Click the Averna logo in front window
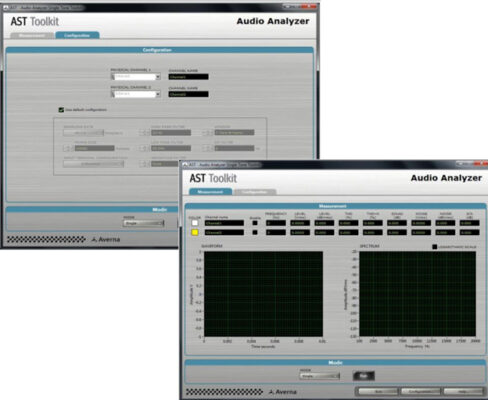This screenshot has height=400, width=488. [282, 392]
